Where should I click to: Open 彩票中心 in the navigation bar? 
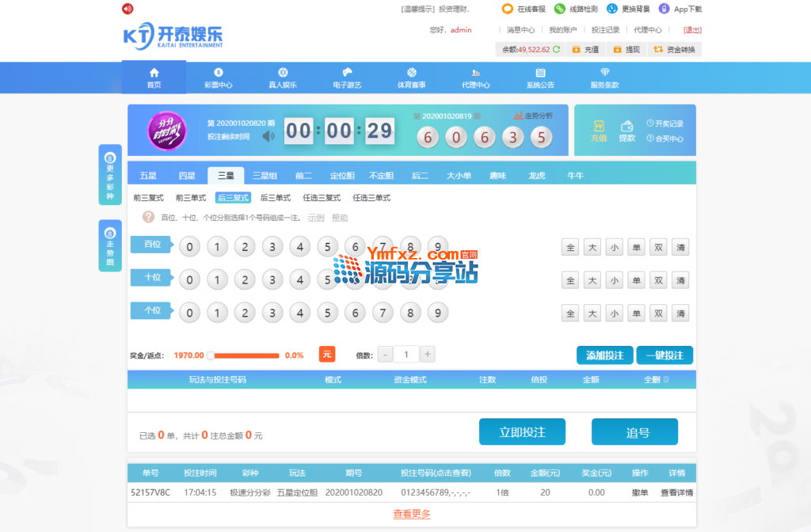[x=219, y=78]
